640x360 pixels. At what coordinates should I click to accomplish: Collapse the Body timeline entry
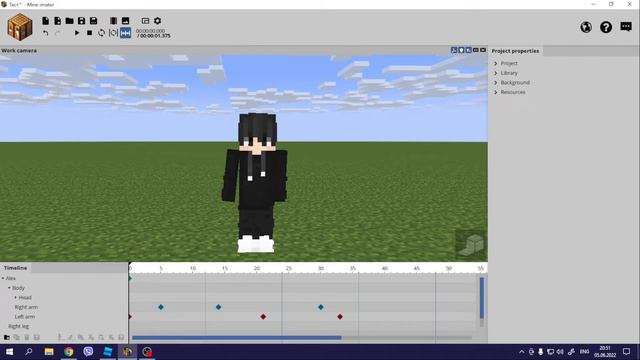9,288
